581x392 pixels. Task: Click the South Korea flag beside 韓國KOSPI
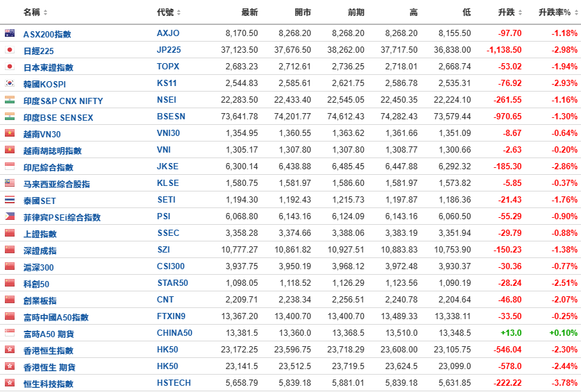10,83
